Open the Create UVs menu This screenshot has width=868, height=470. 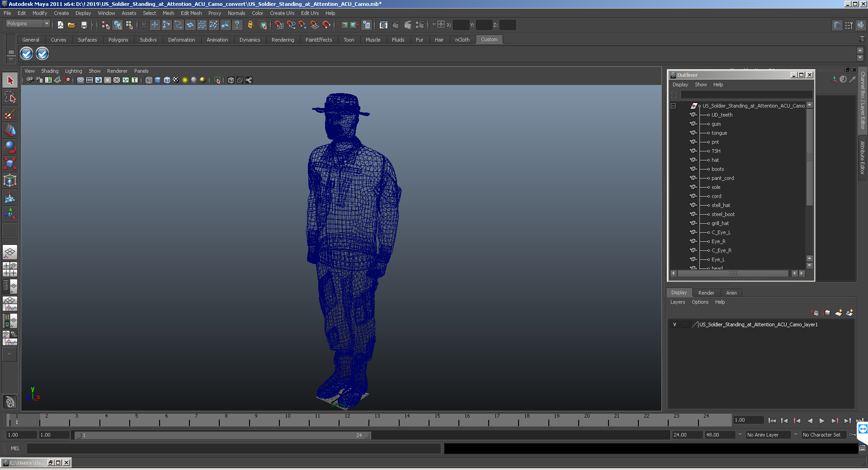click(x=282, y=13)
